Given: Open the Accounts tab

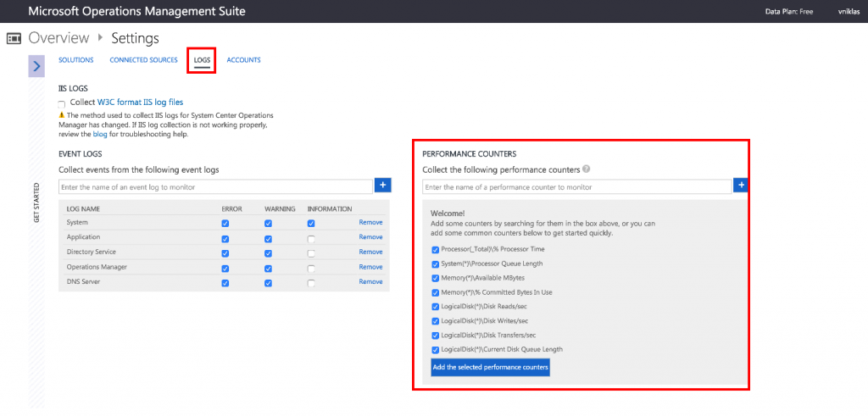Looking at the screenshot, I should [x=243, y=60].
